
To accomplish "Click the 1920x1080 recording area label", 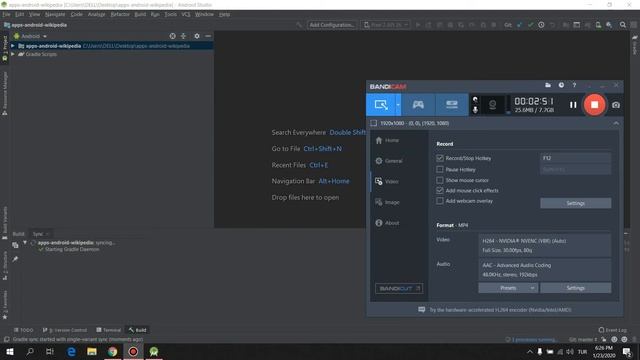I will (414, 123).
